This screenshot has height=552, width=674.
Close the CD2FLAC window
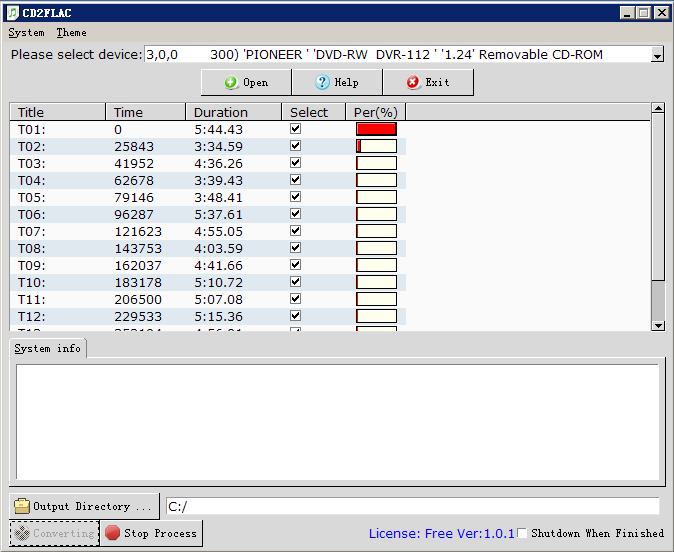point(662,13)
